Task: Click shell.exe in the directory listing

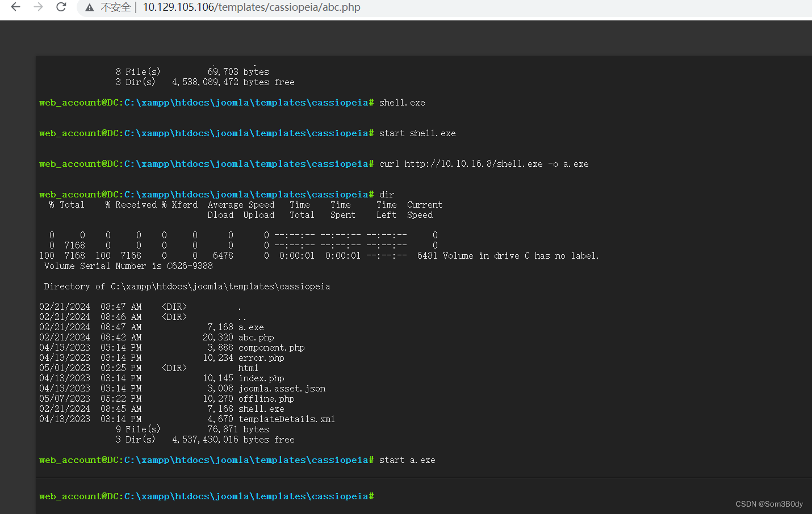Action: coord(261,409)
